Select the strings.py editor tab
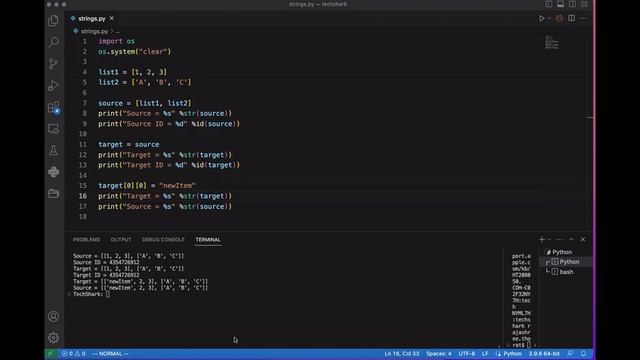Screen dimensions: 640x360 click(x=91, y=18)
